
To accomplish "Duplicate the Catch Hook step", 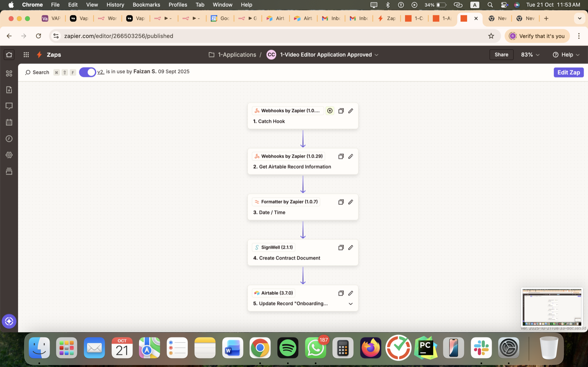I will pos(341,111).
